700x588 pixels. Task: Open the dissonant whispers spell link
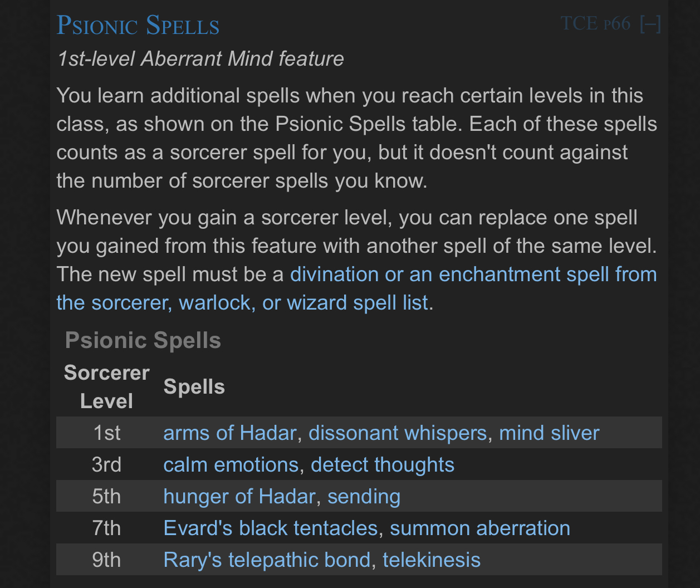point(398,433)
